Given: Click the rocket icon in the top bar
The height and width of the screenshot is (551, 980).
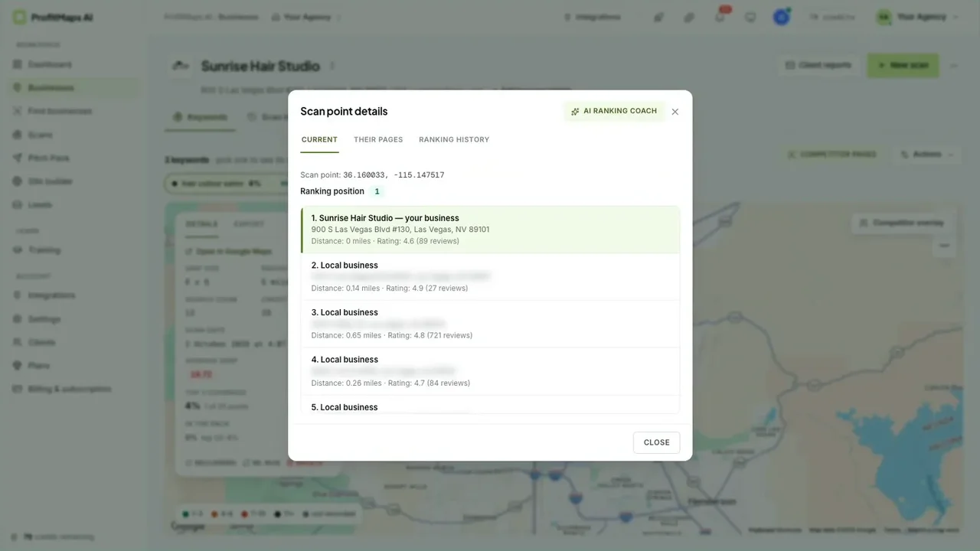Looking at the screenshot, I should click(x=658, y=17).
